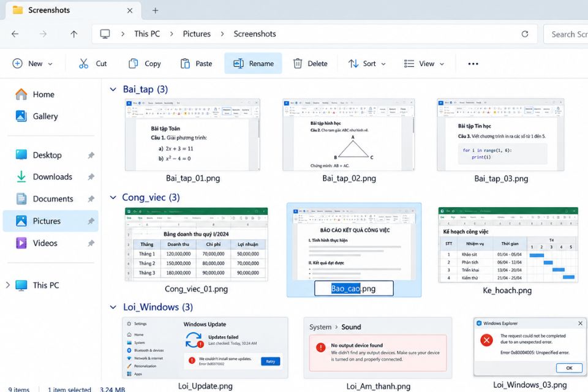Click the pin icon next to Desktop
This screenshot has height=392, width=588.
[x=91, y=155]
